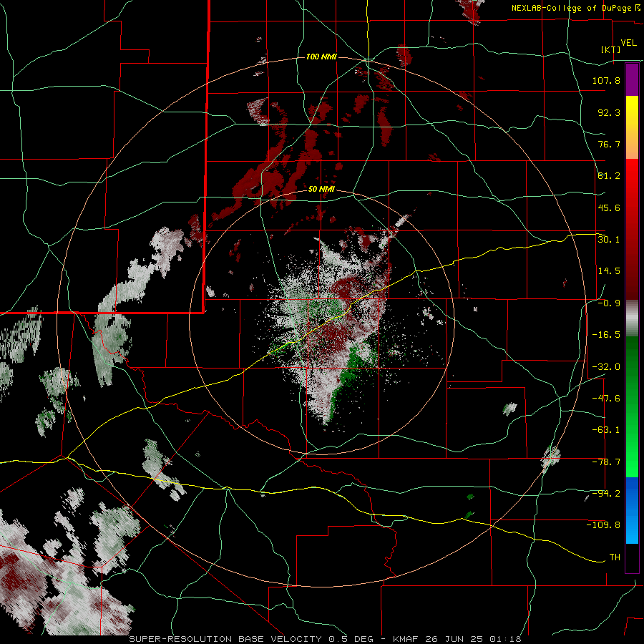644x644 pixels.
Task: Select the 76.7 scale value
Action: pos(609,144)
